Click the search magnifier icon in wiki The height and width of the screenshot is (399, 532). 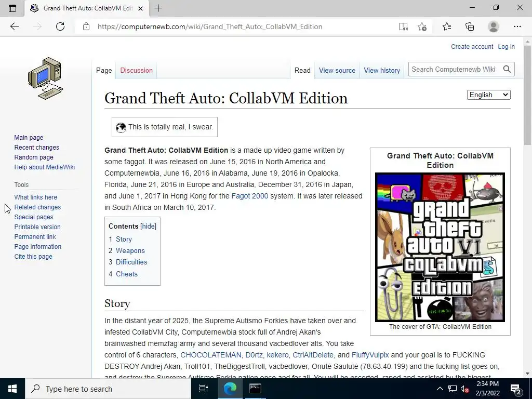(507, 69)
